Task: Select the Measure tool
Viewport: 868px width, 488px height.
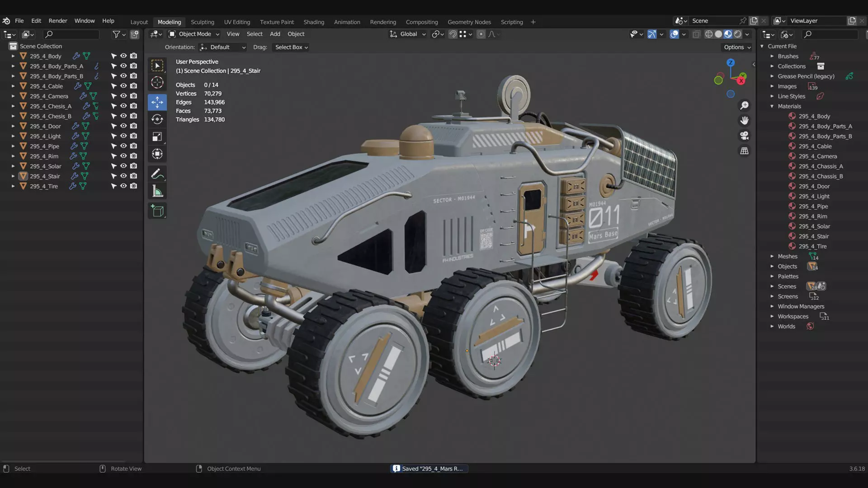Action: coord(157,192)
